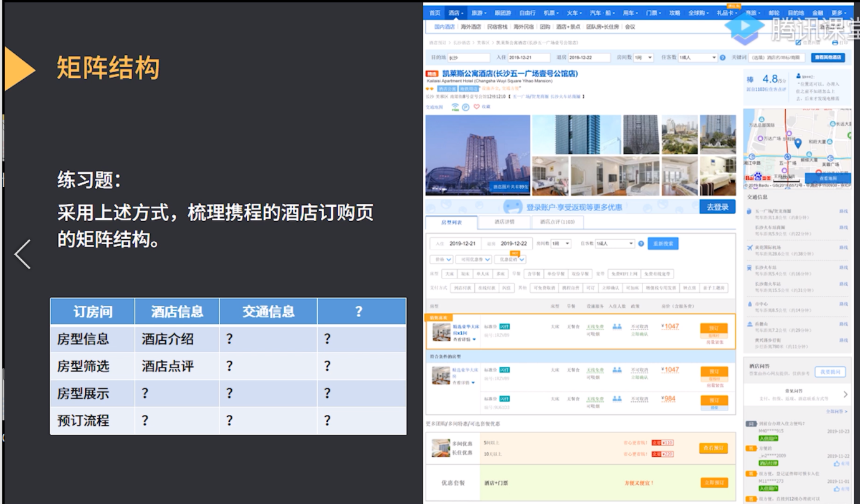This screenshot has height=504, width=860.
Task: Click the airplane icon in 交通信息
Action: pyautogui.click(x=749, y=248)
